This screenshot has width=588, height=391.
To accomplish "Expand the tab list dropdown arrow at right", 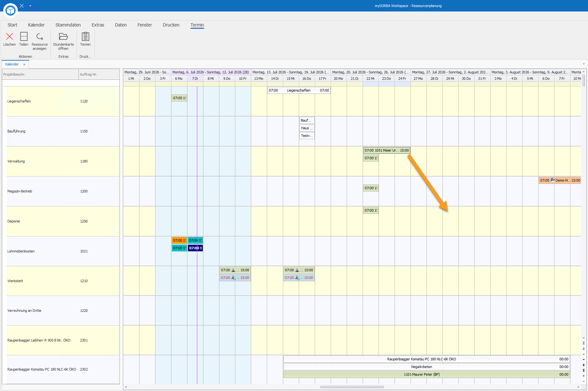I will (584, 64).
